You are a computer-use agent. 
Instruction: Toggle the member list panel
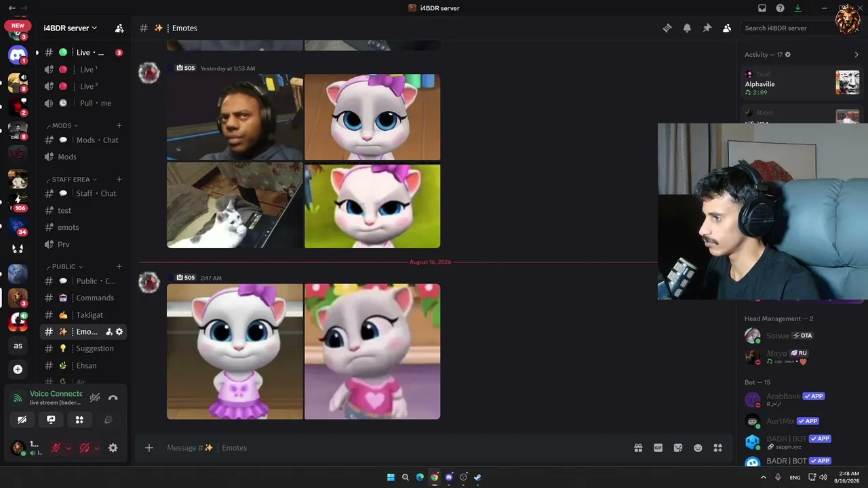[727, 28]
